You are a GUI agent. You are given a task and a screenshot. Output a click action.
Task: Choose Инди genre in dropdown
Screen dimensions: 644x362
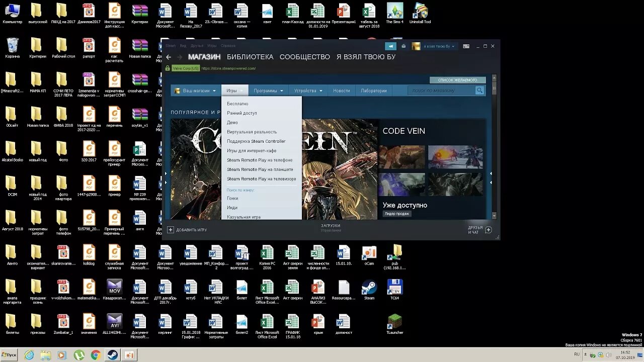(232, 208)
